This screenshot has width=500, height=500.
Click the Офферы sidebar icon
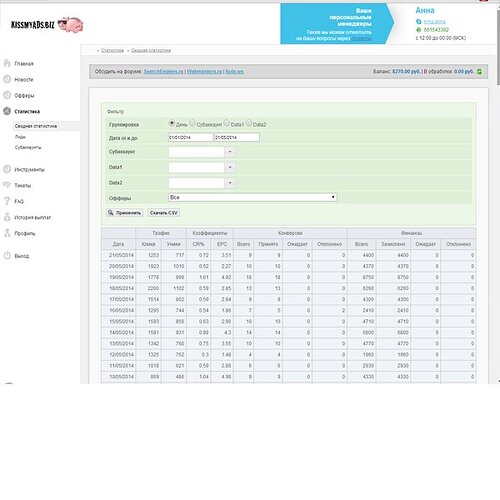point(7,95)
